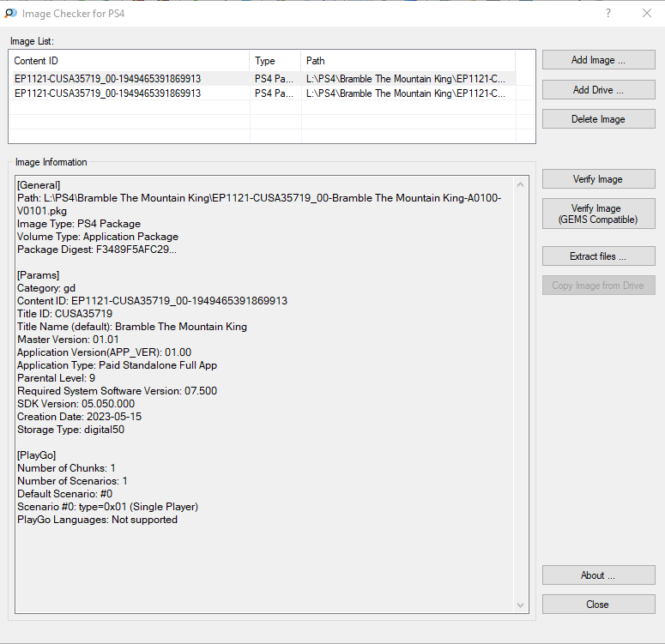Click the first row's PS4 Pa... type cell
The width and height of the screenshot is (665, 644).
(274, 78)
